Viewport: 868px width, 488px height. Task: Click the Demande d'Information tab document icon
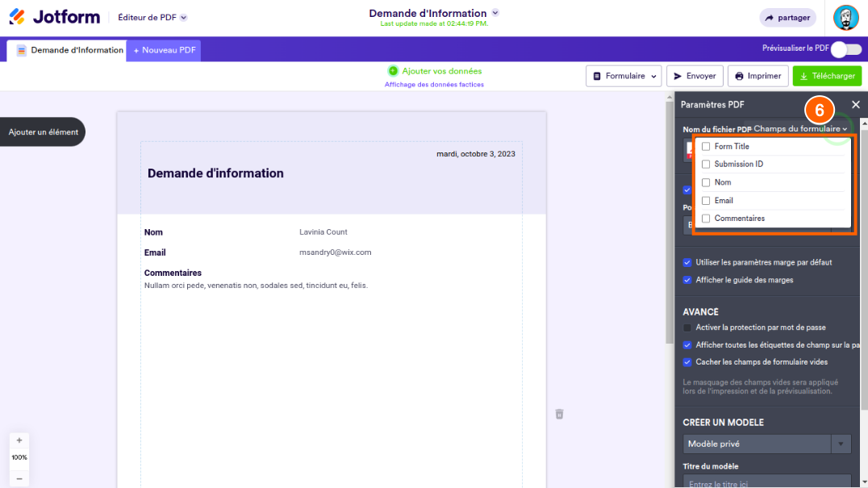point(21,50)
